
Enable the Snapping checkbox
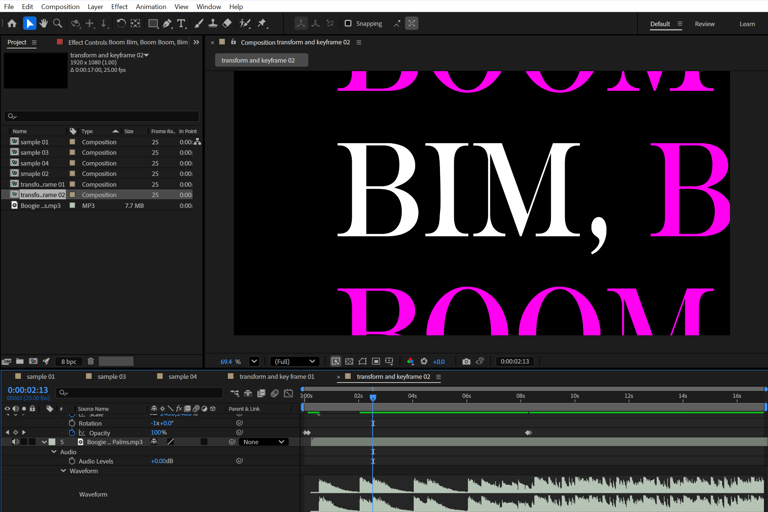(x=348, y=23)
